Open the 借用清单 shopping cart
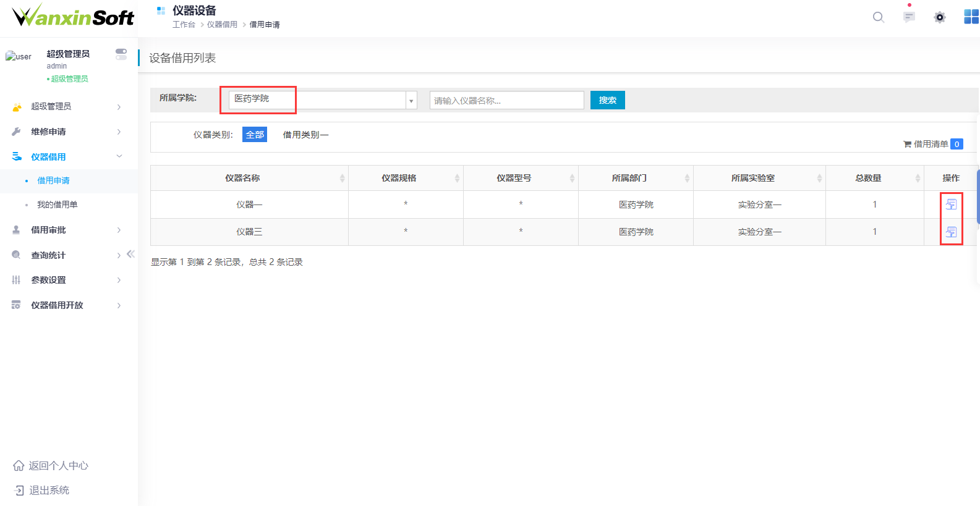Screen dimensions: 980x506 tap(932, 144)
